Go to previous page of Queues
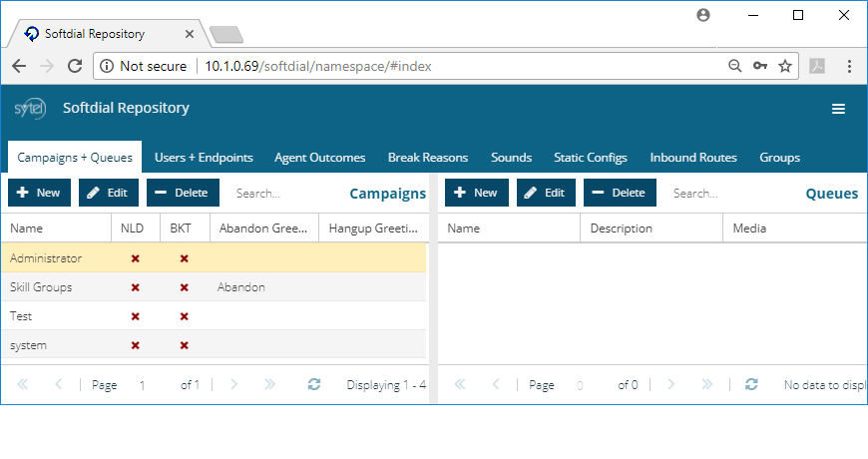This screenshot has width=868, height=459. tap(496, 384)
